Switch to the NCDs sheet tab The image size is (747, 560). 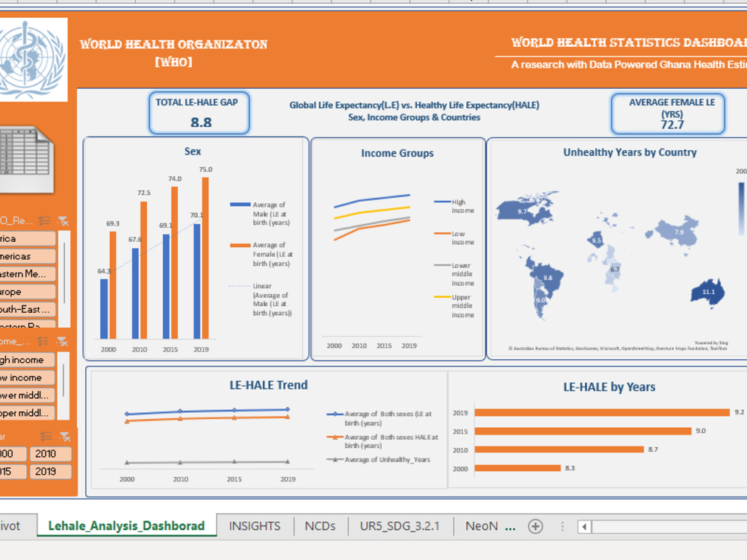coord(320,526)
